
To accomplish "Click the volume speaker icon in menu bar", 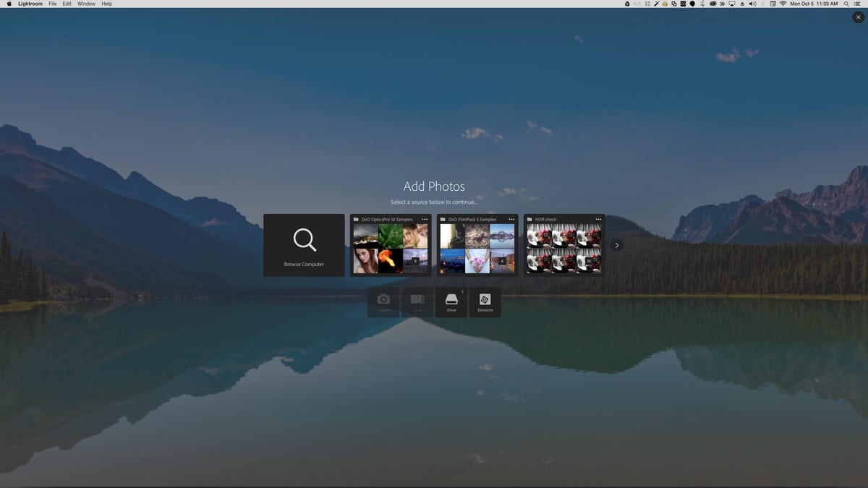I will [752, 4].
